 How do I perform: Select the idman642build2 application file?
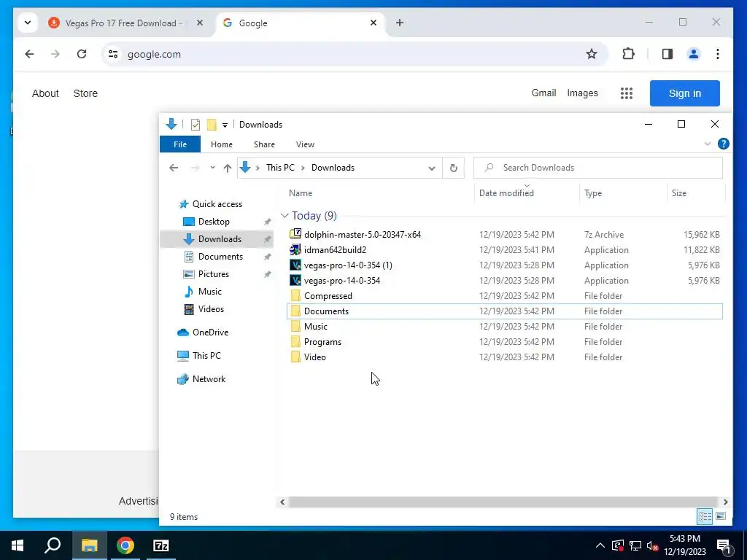(x=335, y=249)
